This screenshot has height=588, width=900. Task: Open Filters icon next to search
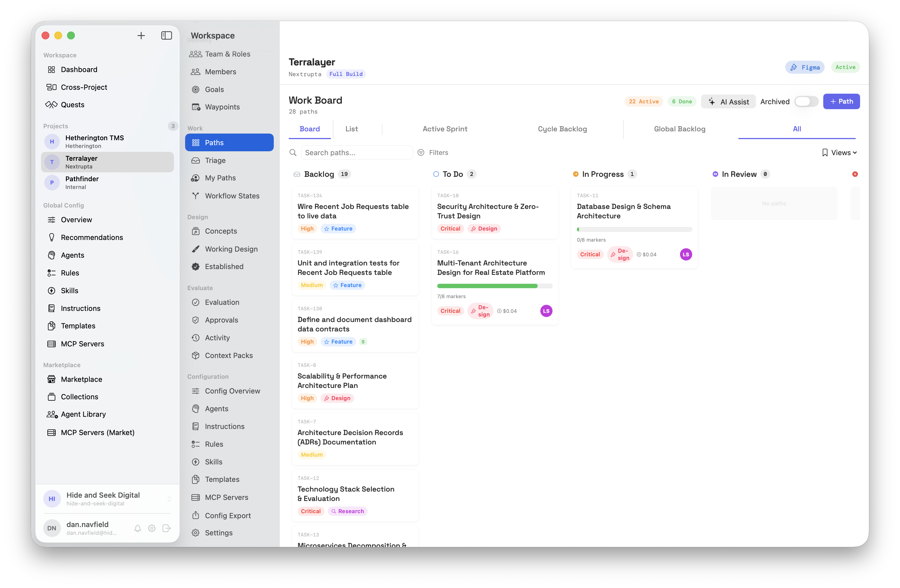click(421, 152)
